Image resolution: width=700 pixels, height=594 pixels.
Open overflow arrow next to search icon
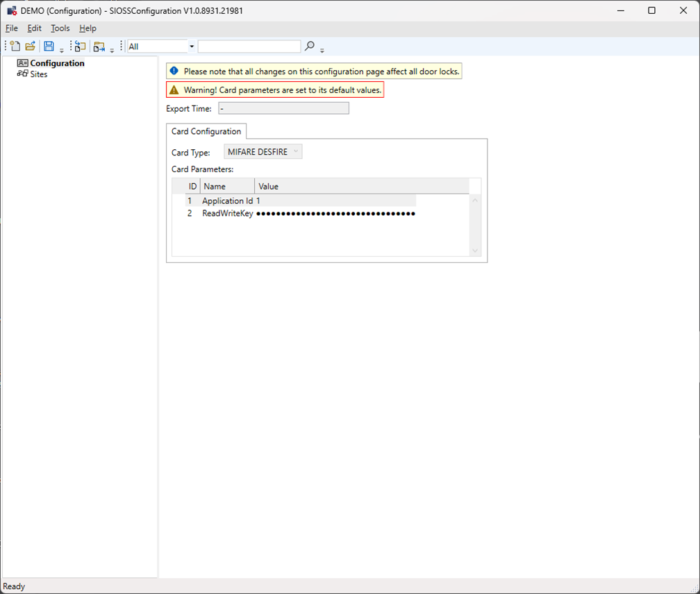click(x=322, y=50)
